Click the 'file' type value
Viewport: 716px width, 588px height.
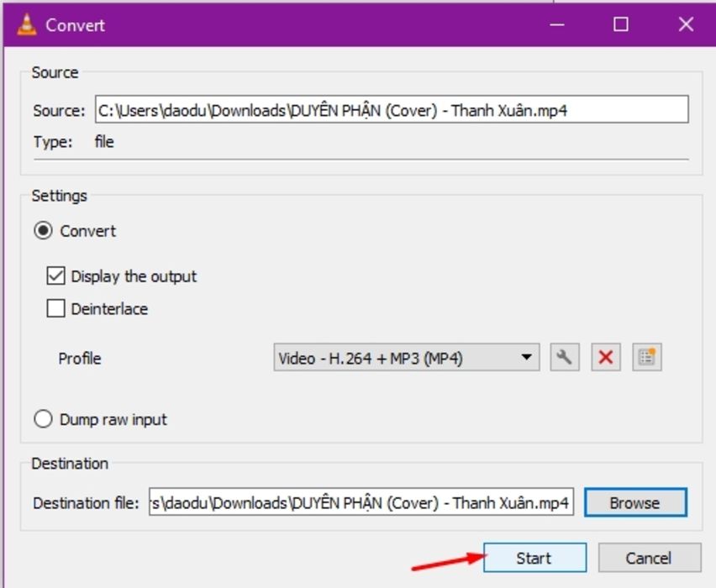[104, 141]
